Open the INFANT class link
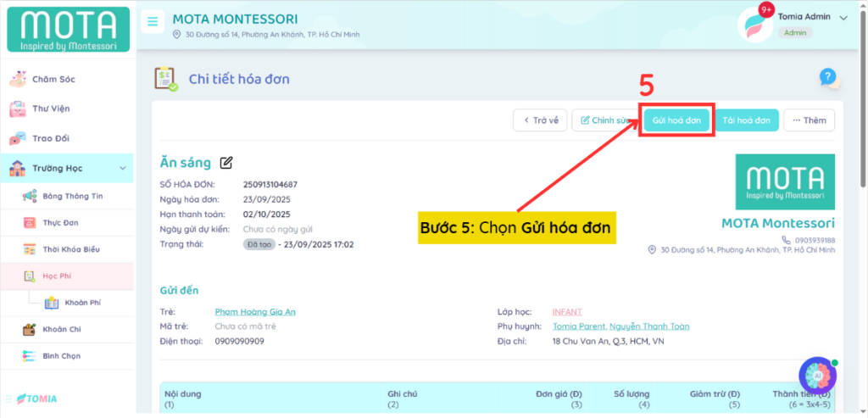868x418 pixels. tap(567, 312)
